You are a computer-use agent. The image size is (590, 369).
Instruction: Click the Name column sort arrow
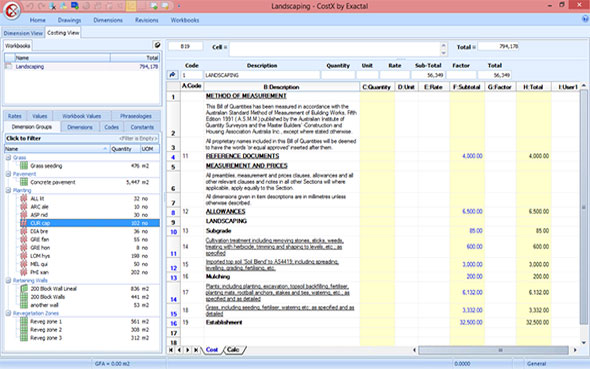[x=105, y=149]
